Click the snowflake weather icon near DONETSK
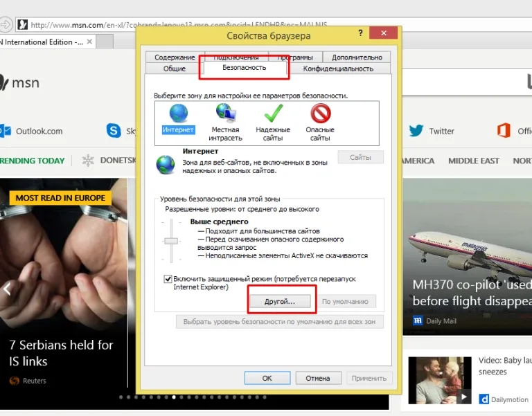 pos(88,161)
